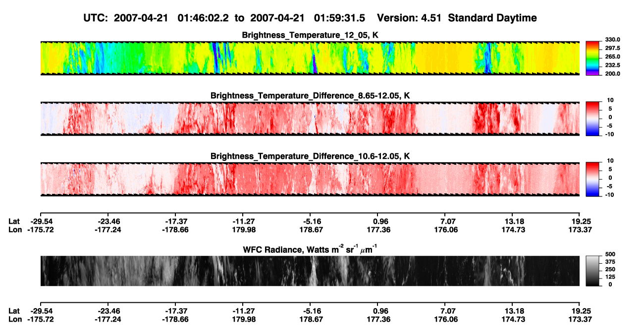
Task: Click the 10.6-12.05 difference image strip
Action: pyautogui.click(x=310, y=180)
